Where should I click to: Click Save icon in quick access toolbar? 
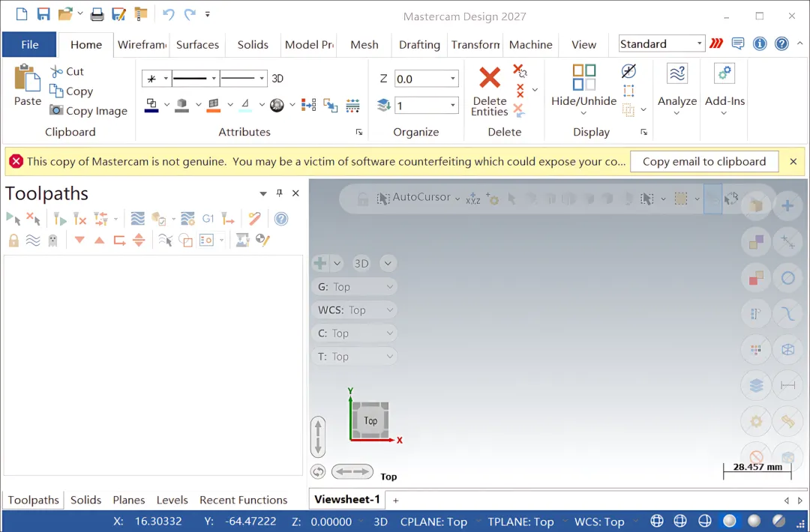[x=43, y=14]
